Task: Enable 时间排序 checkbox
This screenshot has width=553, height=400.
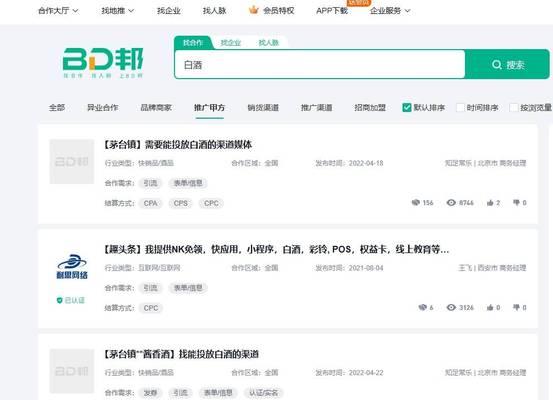Action: tap(460, 108)
